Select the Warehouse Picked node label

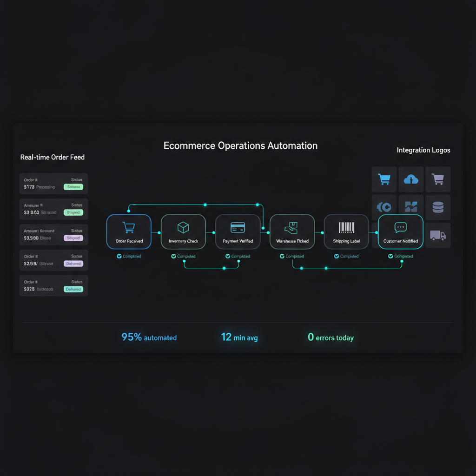(292, 241)
